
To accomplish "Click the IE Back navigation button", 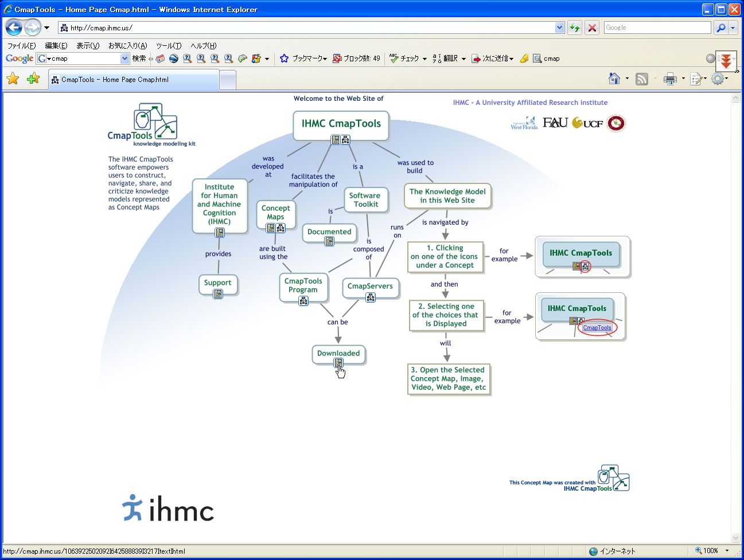I will point(14,27).
